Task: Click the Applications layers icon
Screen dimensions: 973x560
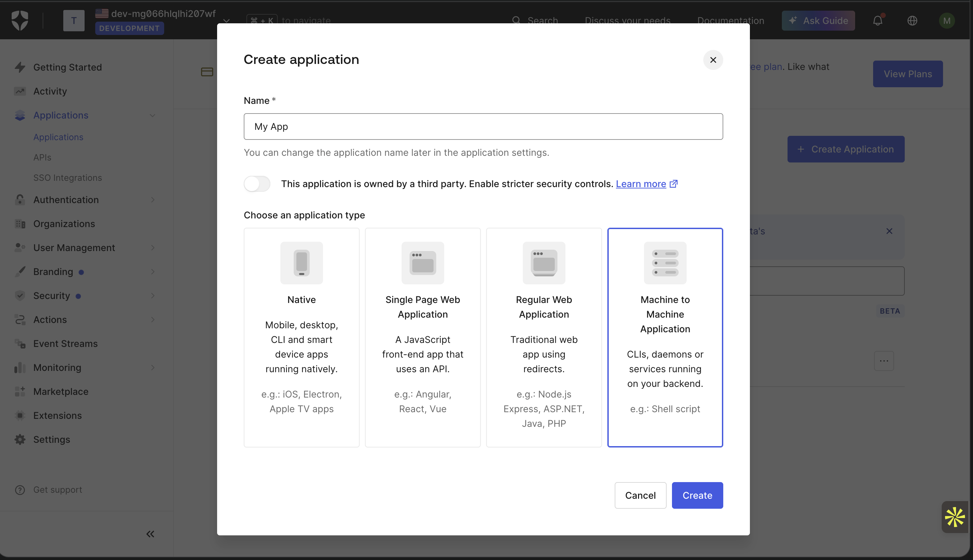Action: tap(20, 115)
